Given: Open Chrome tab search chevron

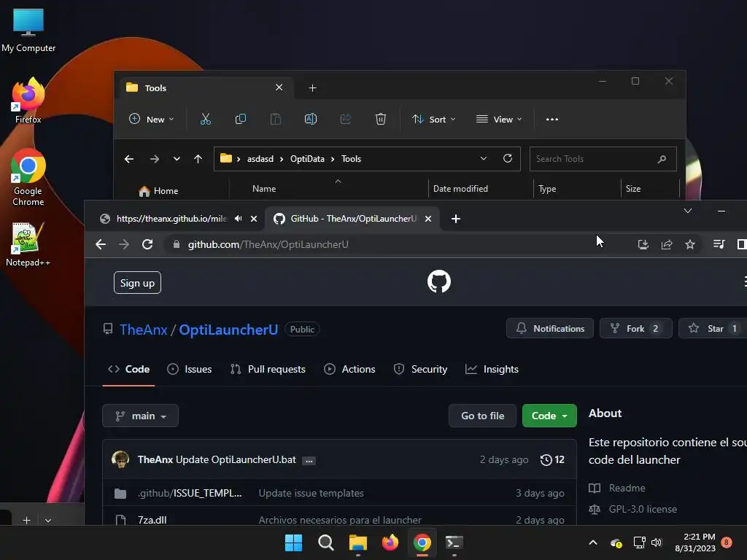Looking at the screenshot, I should point(688,211).
